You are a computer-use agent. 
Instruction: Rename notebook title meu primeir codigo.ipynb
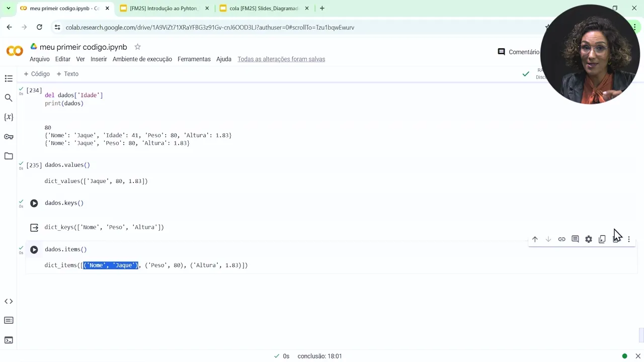[84, 47]
